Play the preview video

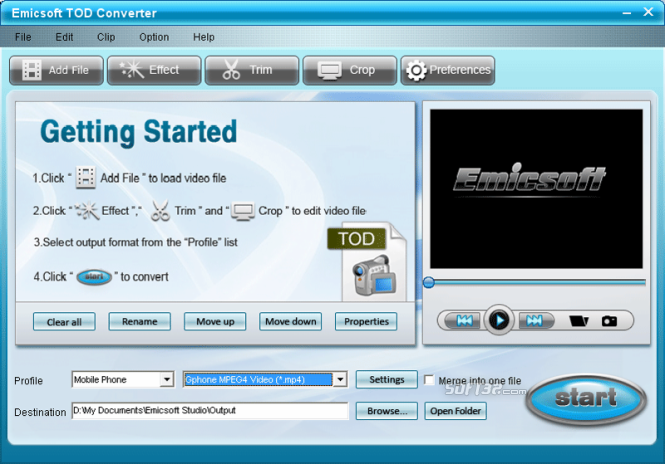click(x=499, y=320)
